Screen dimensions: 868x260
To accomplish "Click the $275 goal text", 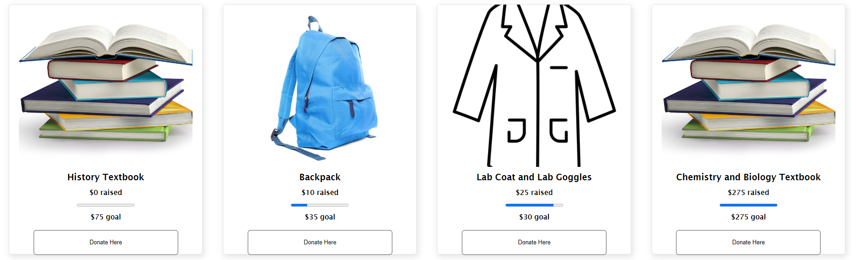I will 748,217.
